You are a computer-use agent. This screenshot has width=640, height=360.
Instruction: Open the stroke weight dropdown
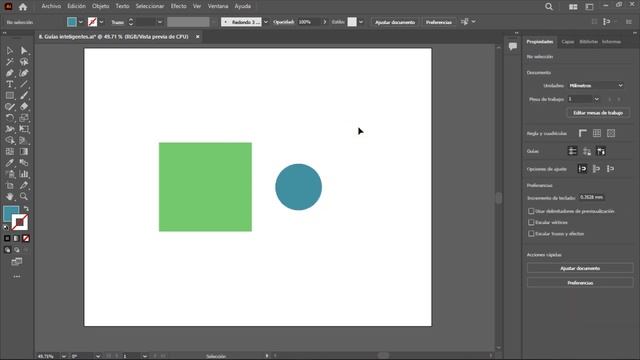(x=160, y=22)
